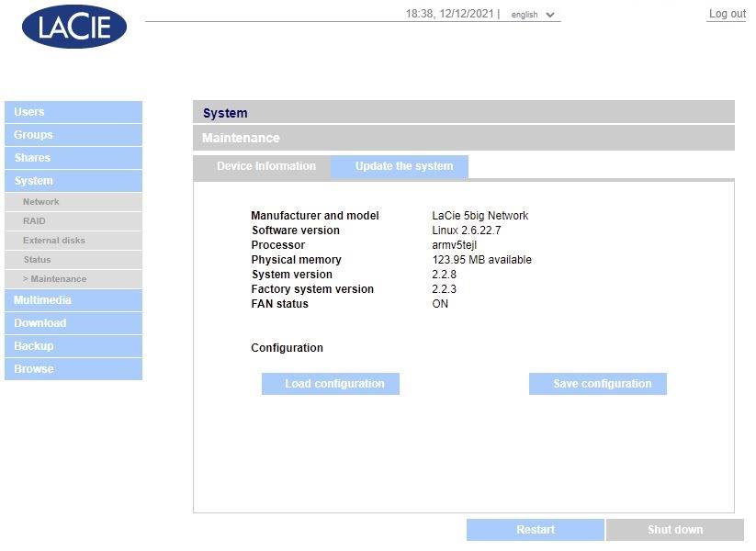Screen dimensions: 756x551
Task: Click the Linux 2.6.22.7 software version
Action: tap(467, 231)
